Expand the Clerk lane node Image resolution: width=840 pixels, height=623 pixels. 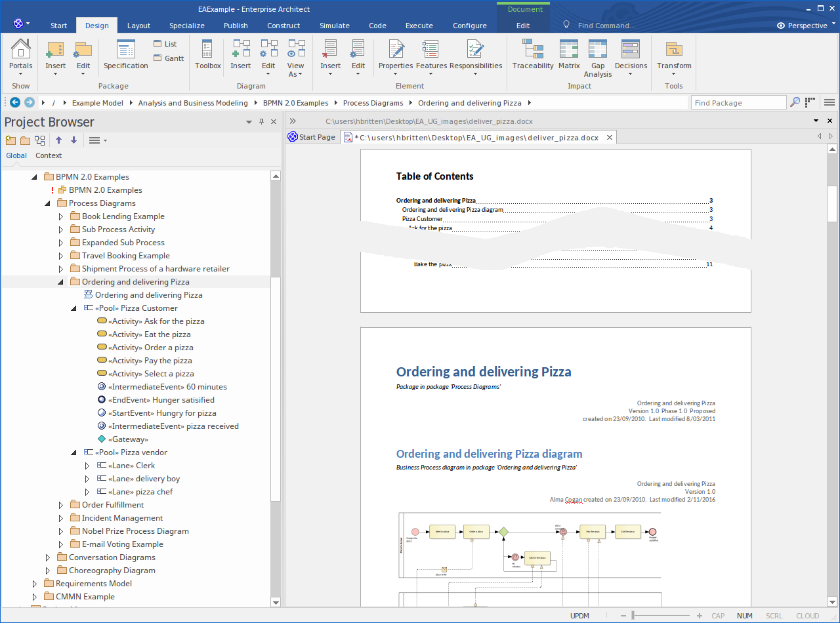(87, 466)
